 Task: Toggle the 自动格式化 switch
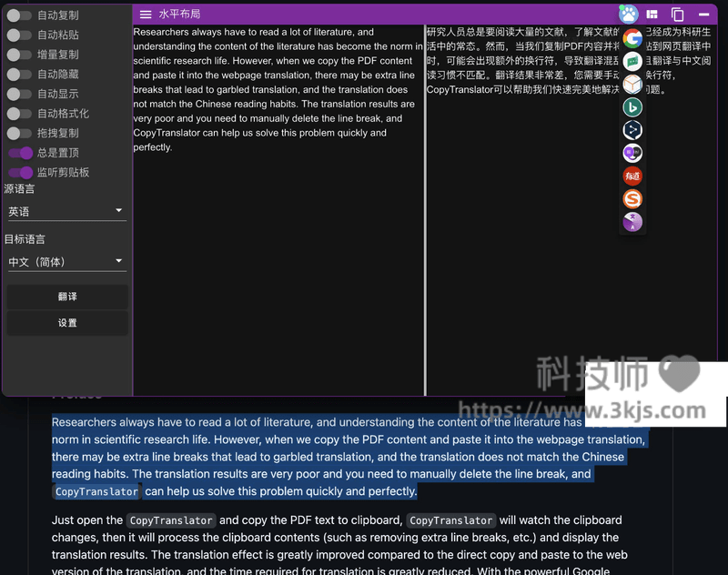point(19,114)
